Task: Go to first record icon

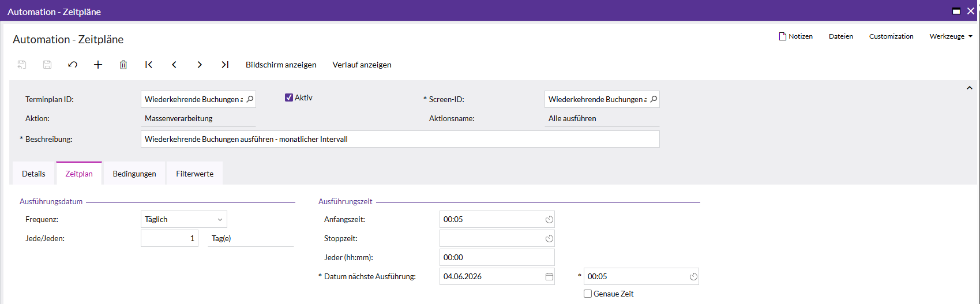Action: coord(149,65)
